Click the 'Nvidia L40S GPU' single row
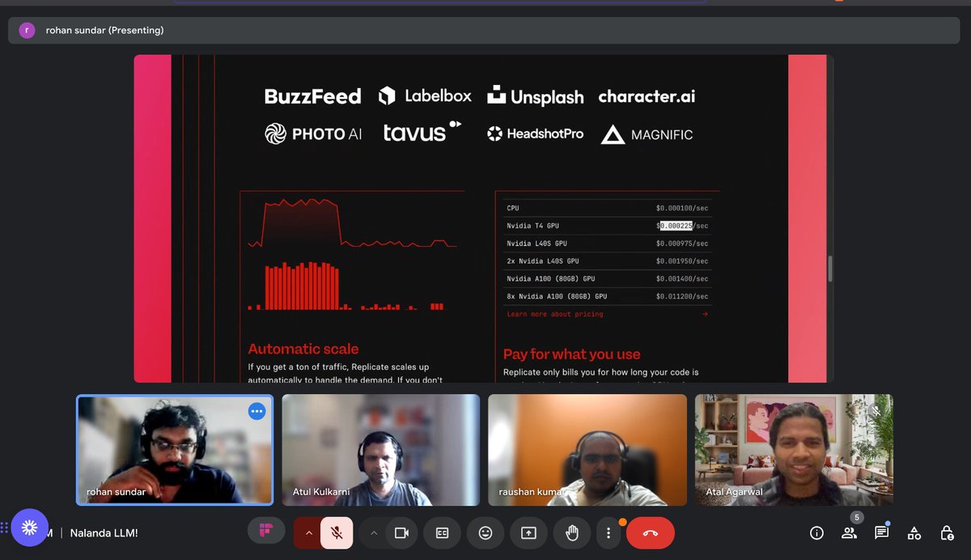 [608, 244]
